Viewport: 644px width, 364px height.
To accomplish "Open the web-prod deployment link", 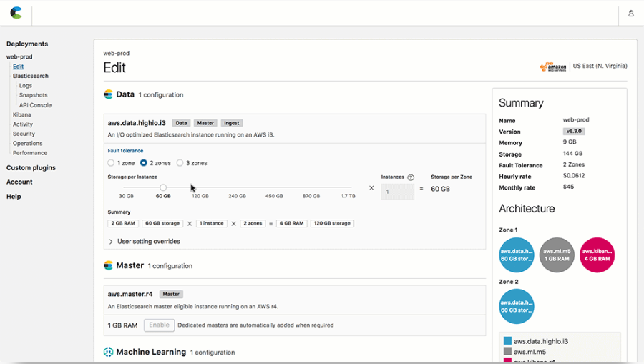I will pos(19,56).
